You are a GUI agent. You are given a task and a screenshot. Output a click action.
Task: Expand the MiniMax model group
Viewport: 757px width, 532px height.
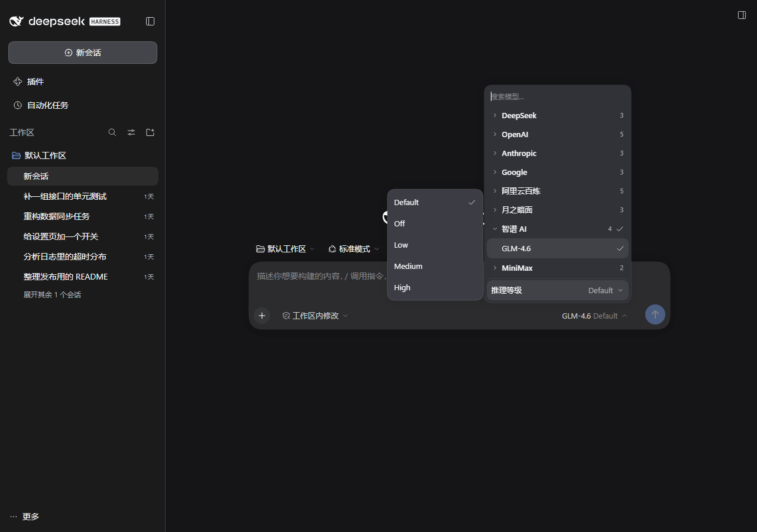(x=558, y=268)
